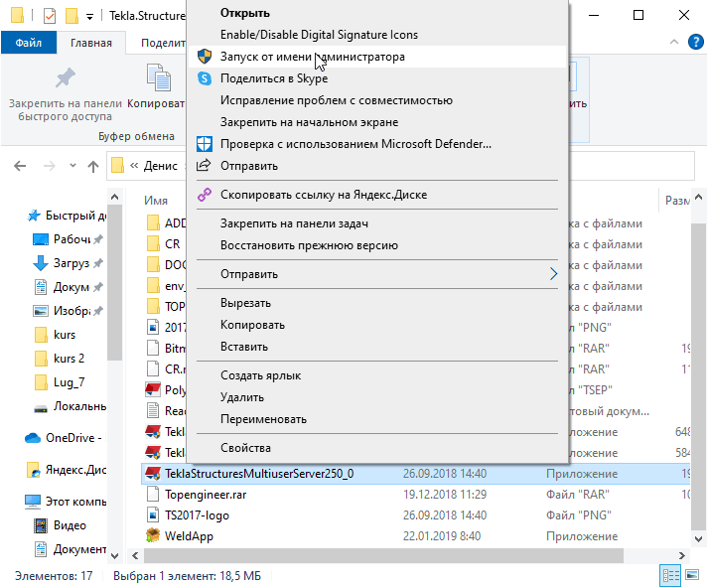The image size is (708, 588).
Task: Switch to the Главная ribbon tab
Action: coord(90,43)
